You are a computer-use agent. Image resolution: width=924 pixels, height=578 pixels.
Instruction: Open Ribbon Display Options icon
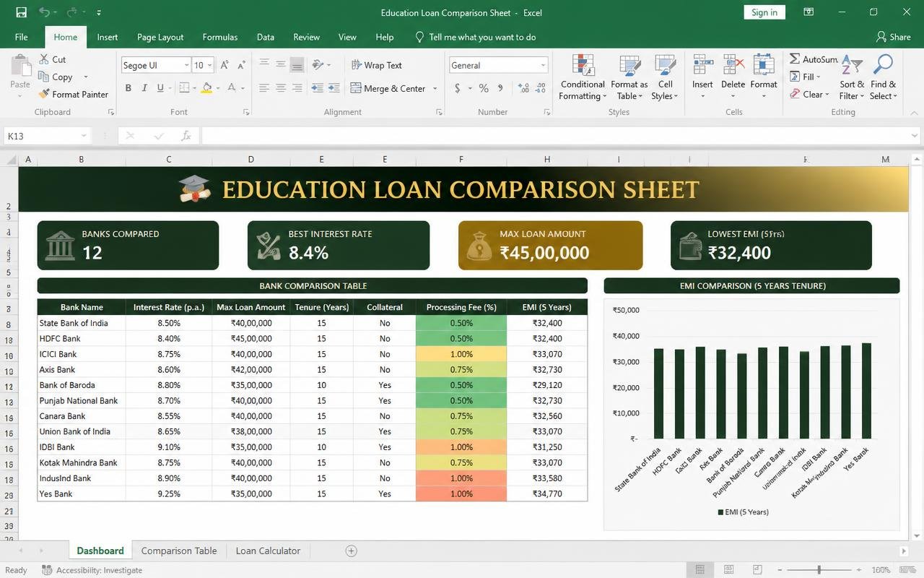coord(808,12)
